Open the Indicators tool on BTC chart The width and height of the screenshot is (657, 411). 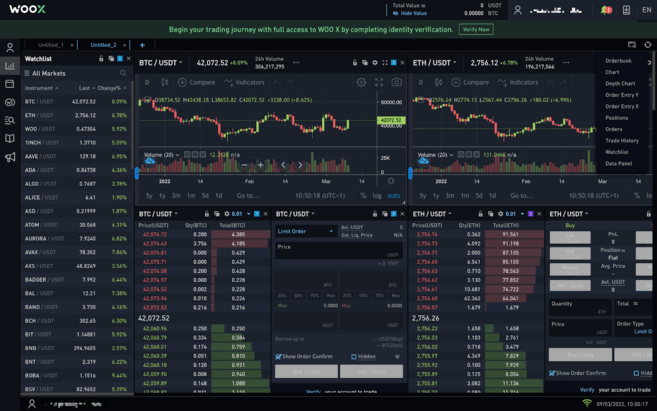(x=245, y=82)
